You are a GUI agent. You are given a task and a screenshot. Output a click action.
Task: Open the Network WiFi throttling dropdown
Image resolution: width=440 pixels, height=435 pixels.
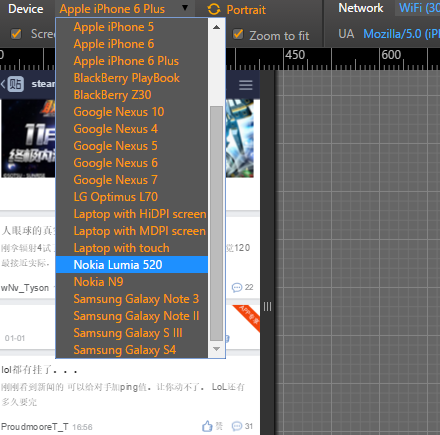[419, 8]
